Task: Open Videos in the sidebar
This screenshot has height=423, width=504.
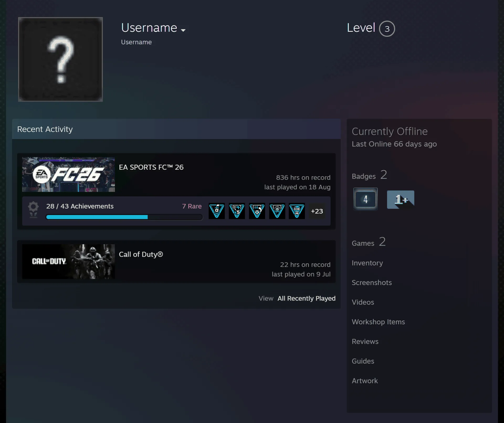Action: [x=363, y=302]
